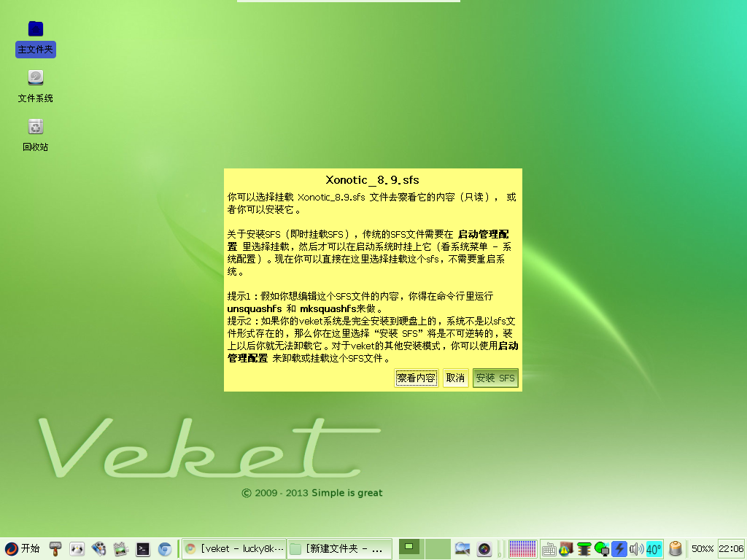This screenshot has width=747, height=560.
Task: Launch the hammer tool icon in taskbar
Action: coord(55,549)
